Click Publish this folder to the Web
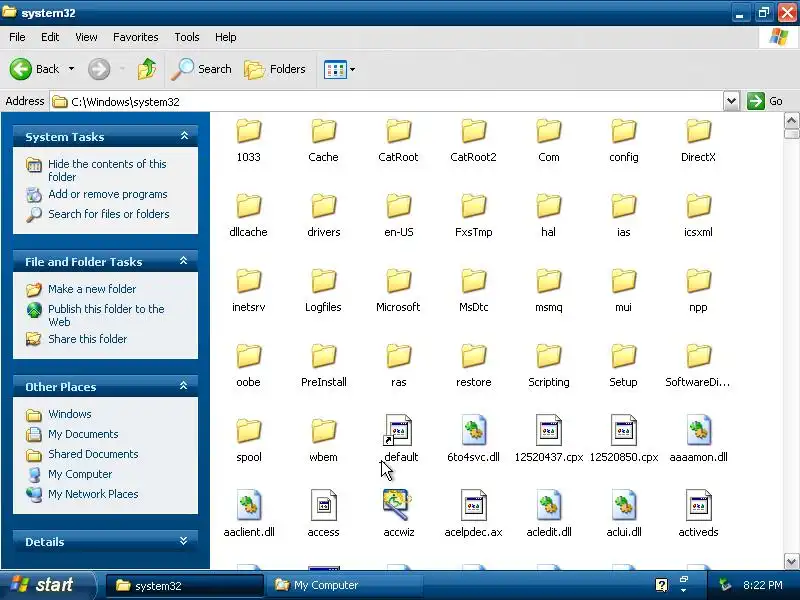The height and width of the screenshot is (600, 800). (x=106, y=315)
